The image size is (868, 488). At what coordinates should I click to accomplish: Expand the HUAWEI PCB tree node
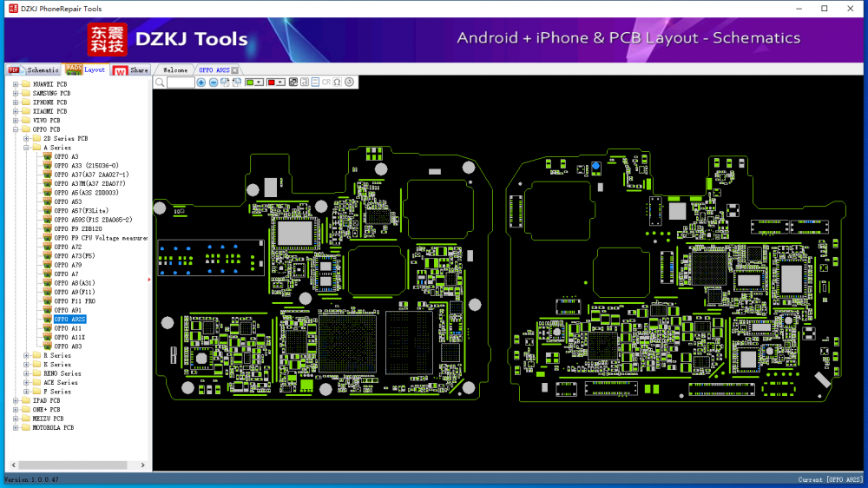pyautogui.click(x=16, y=84)
